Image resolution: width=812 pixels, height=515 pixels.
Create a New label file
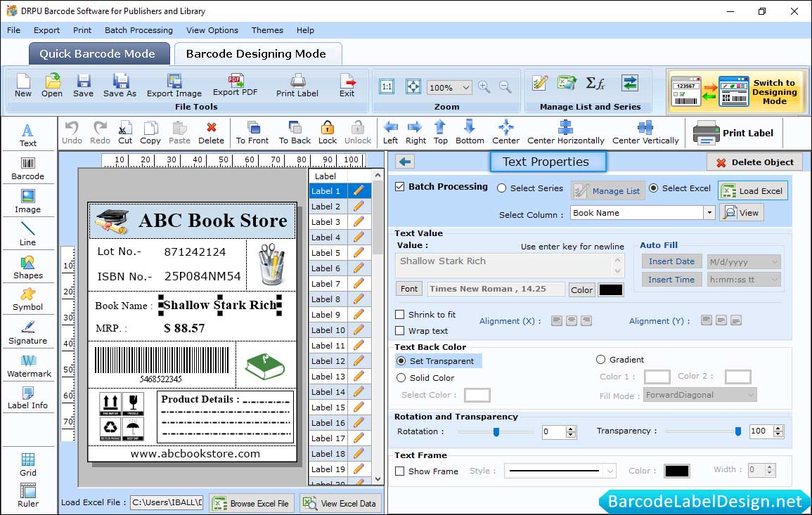pyautogui.click(x=22, y=86)
